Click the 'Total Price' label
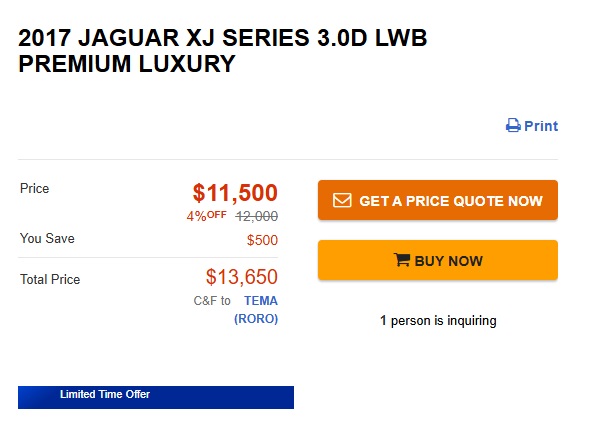 click(50, 280)
